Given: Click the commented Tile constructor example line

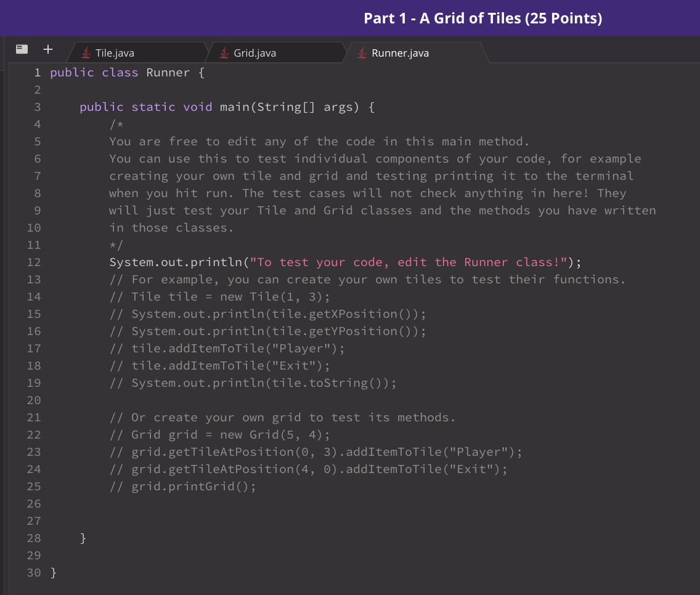Looking at the screenshot, I should (219, 296).
